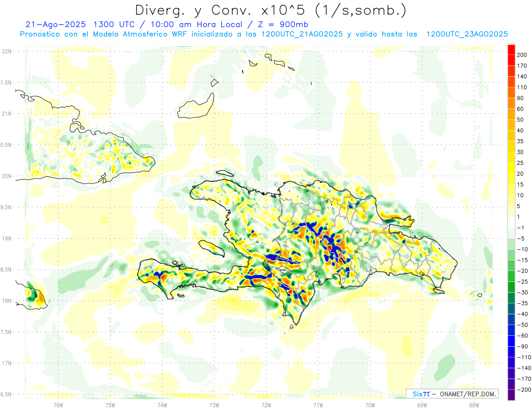Click the orange color bar segment between 60 and 90
Image resolution: width=532 pixels, height=411 pixels.
pos(511,103)
